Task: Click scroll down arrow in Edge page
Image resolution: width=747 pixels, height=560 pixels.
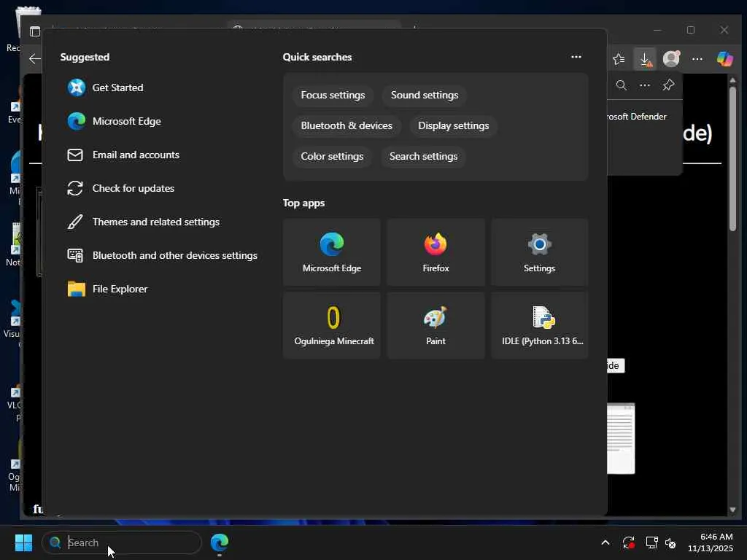Action: [732, 510]
